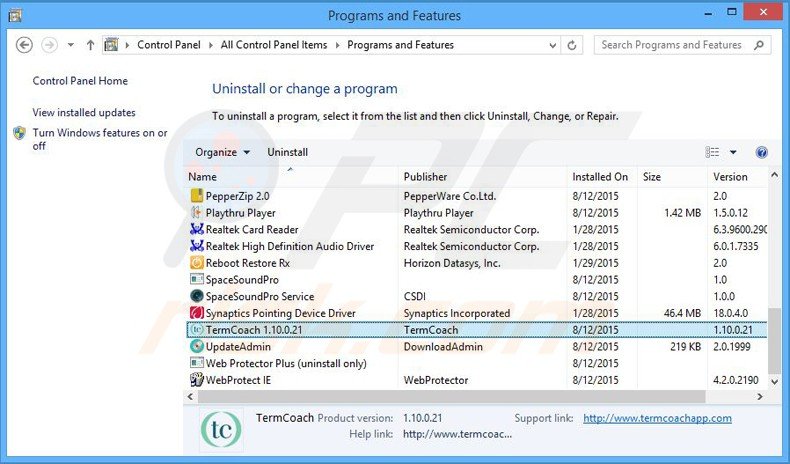The image size is (790, 464).
Task: Expand the address bar history dropdown
Action: click(553, 45)
